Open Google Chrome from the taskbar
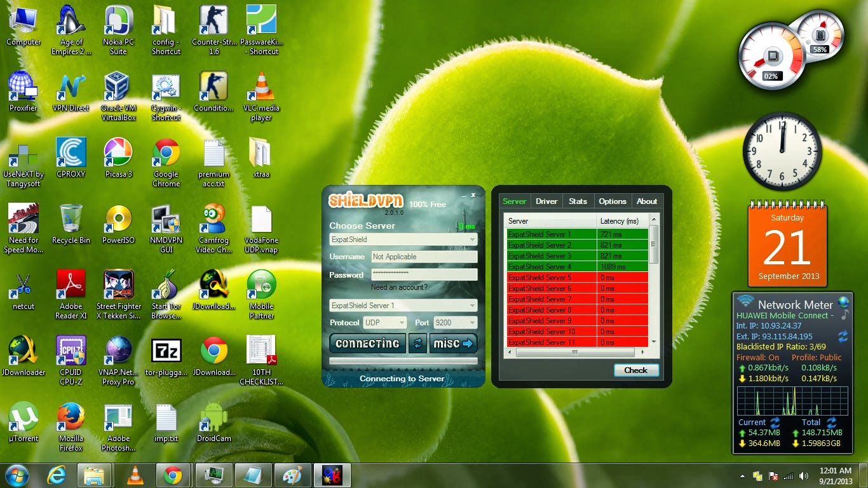Image resolution: width=868 pixels, height=488 pixels. pyautogui.click(x=173, y=475)
